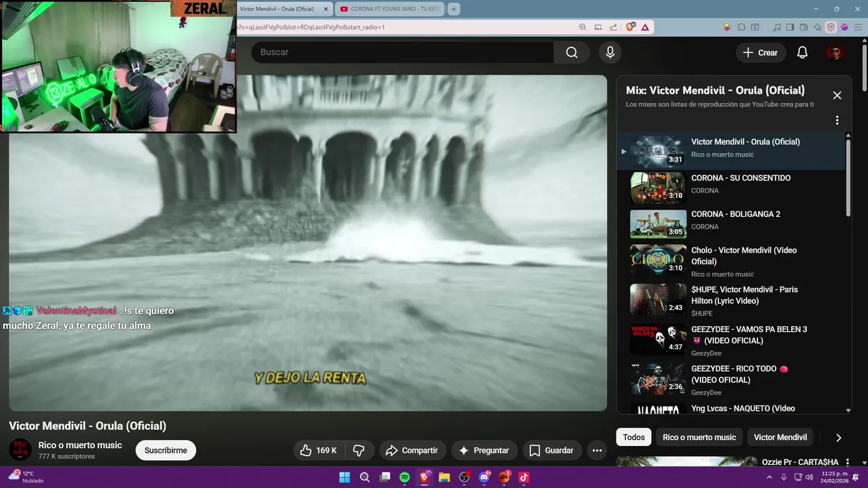Click the Guardar button
868x488 pixels.
point(551,450)
